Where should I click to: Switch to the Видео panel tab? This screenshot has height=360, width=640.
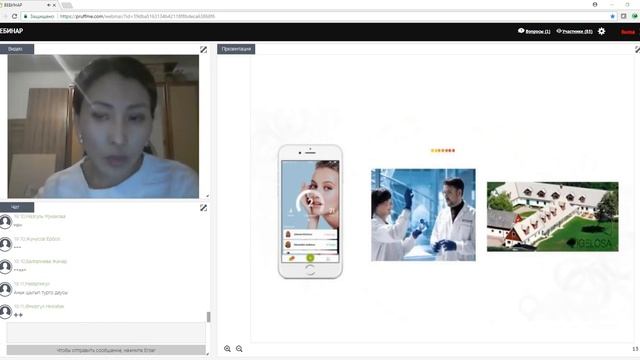(x=16, y=49)
